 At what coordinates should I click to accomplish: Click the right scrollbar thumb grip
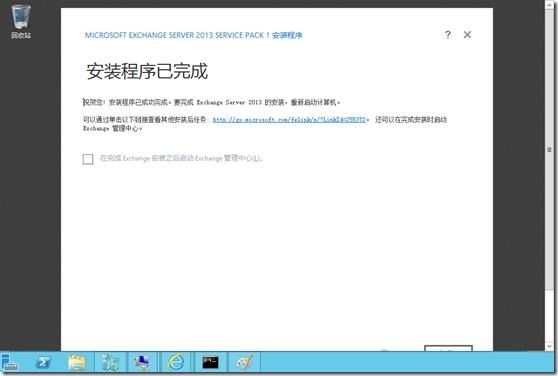[549, 150]
